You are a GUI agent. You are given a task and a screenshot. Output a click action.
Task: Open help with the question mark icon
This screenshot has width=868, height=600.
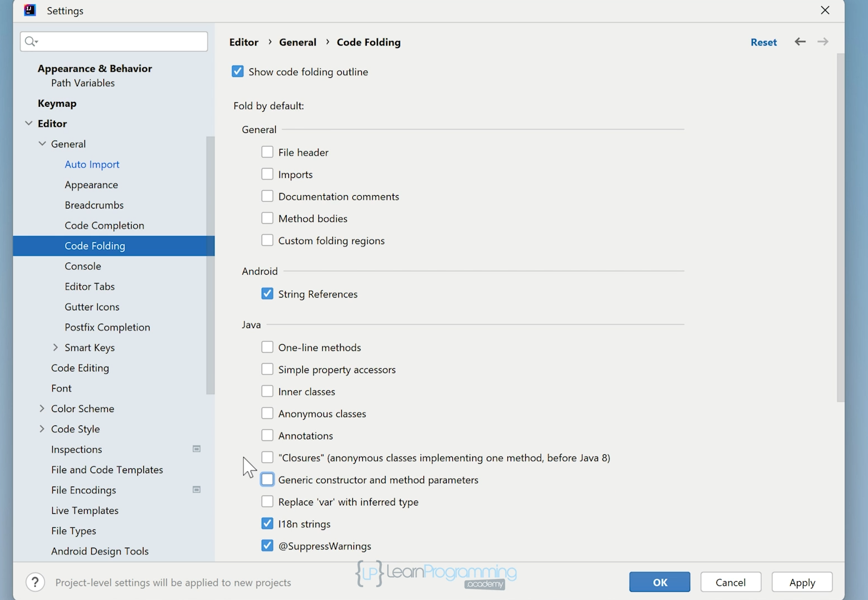[35, 582]
